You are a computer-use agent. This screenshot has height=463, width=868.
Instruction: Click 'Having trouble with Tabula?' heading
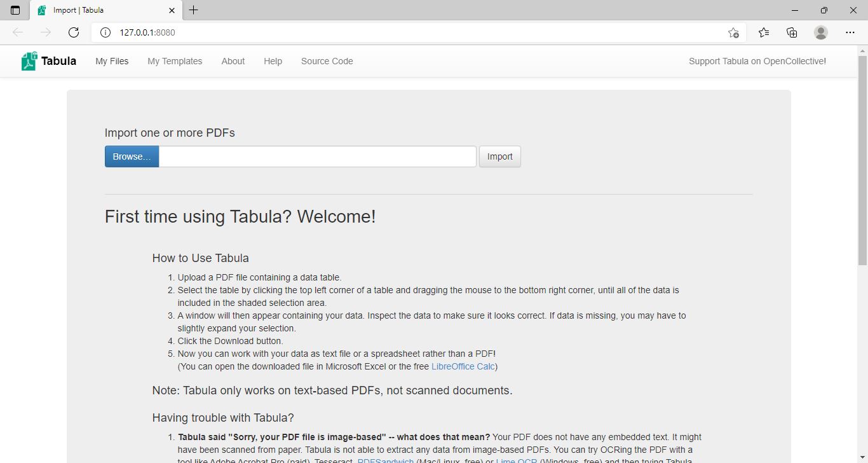pyautogui.click(x=223, y=418)
